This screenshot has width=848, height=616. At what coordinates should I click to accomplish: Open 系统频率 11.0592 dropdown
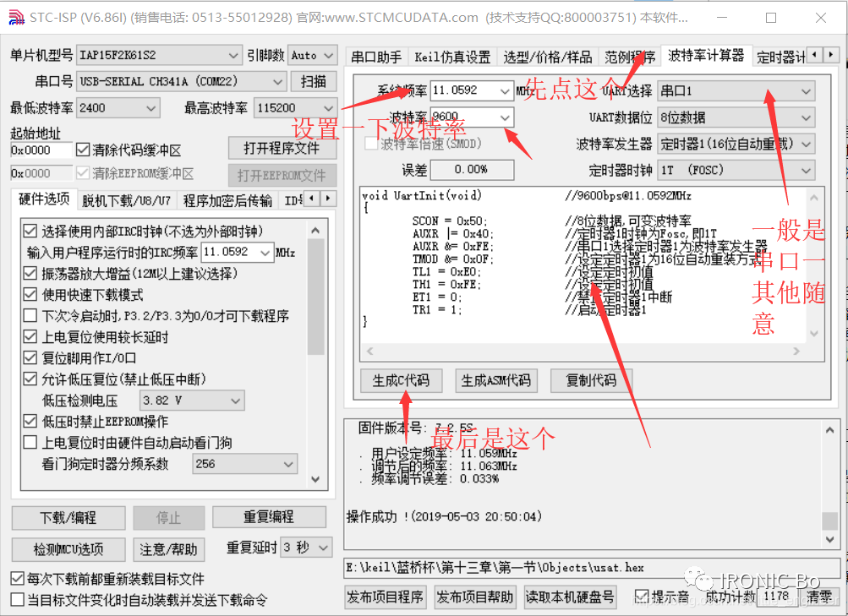tap(472, 90)
